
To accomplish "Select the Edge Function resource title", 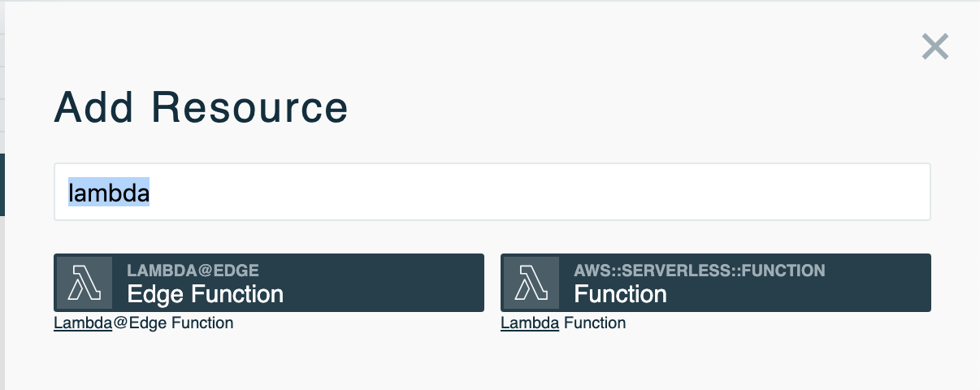I will click(205, 294).
